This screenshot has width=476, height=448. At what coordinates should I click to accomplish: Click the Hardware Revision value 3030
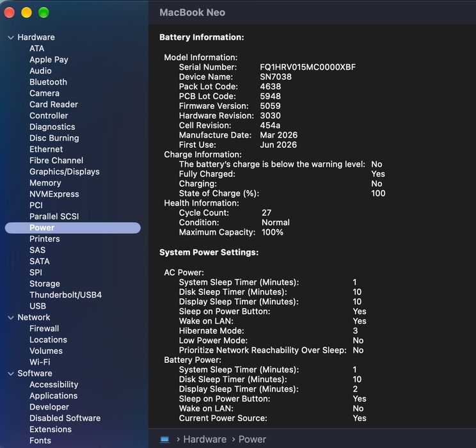click(271, 116)
